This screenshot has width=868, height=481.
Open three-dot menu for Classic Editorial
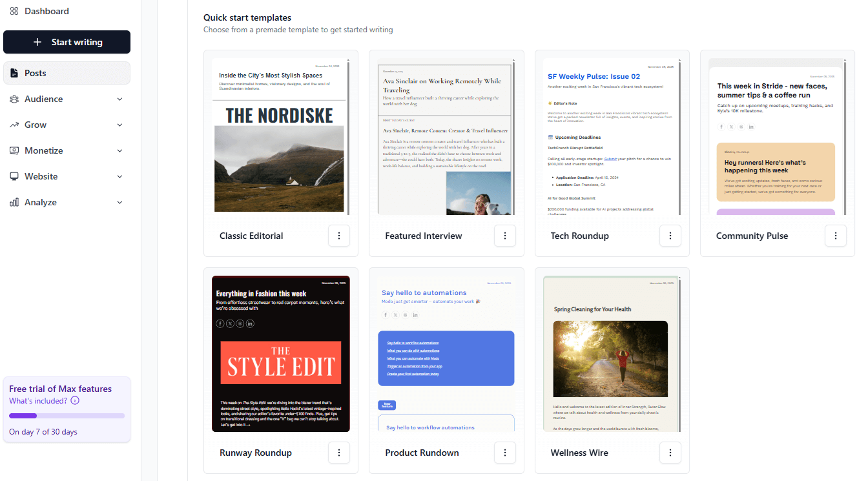(x=339, y=236)
